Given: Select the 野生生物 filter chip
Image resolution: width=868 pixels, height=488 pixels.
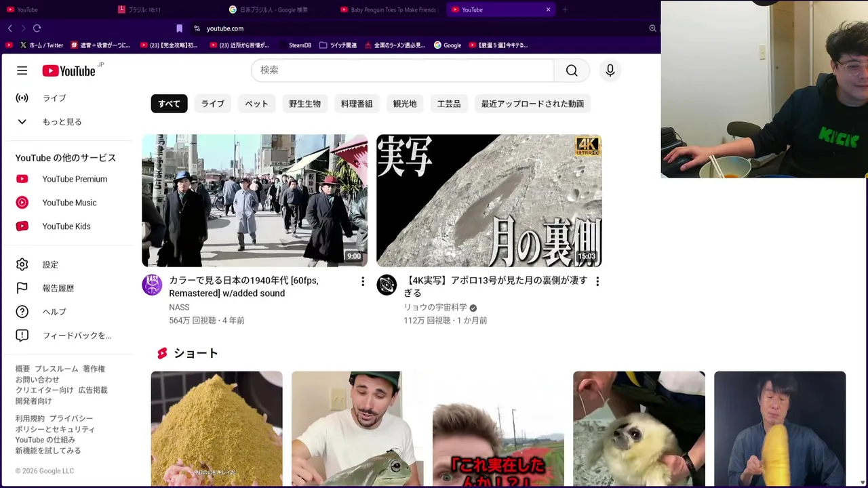Looking at the screenshot, I should point(304,104).
